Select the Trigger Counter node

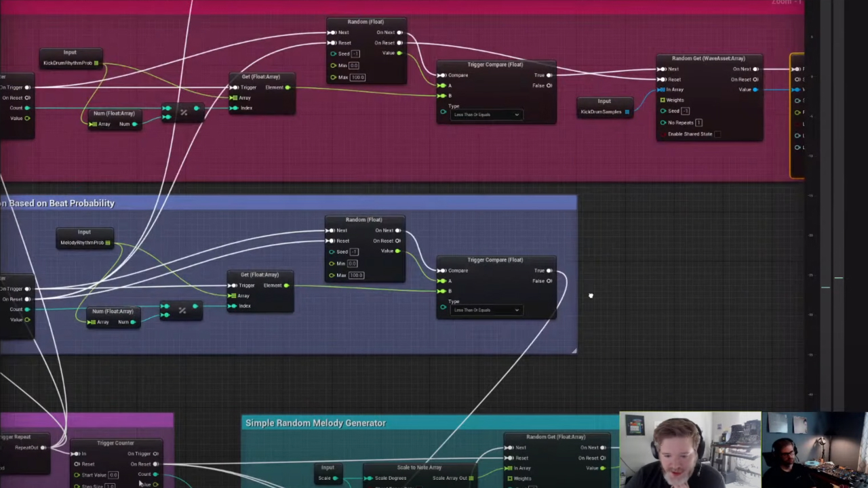[115, 443]
